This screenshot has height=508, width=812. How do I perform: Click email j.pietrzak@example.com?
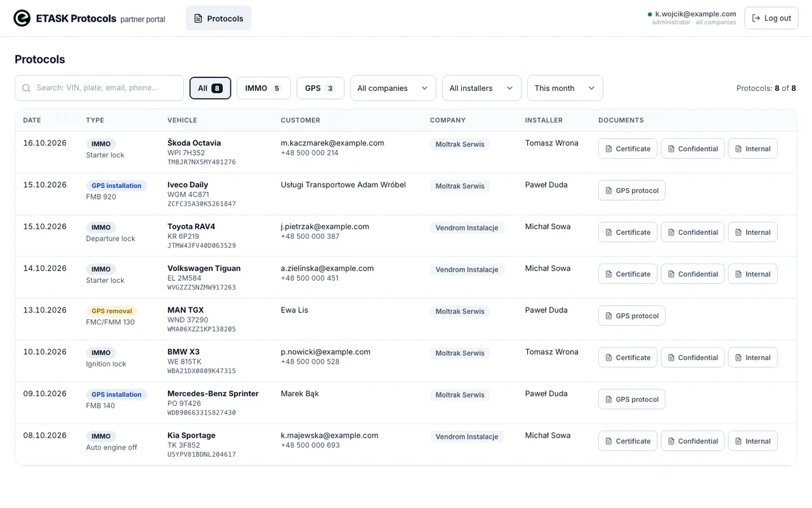[x=325, y=227]
